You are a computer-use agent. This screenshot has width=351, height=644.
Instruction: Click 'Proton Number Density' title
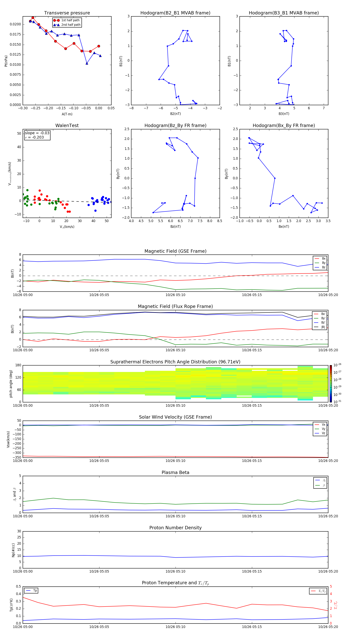pyautogui.click(x=175, y=528)
